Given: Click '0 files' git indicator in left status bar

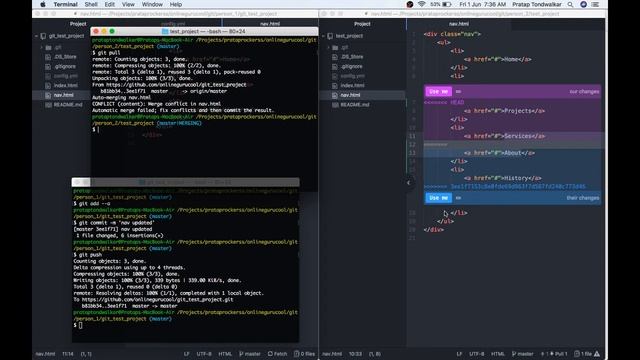Looking at the screenshot, I should tap(304, 354).
